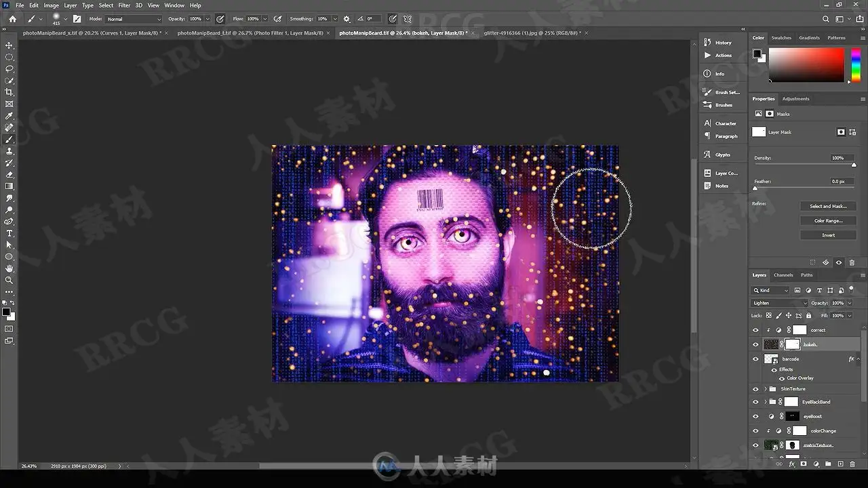This screenshot has height=488, width=868.
Task: Select the Zoom tool in toolbar
Action: pos(9,280)
